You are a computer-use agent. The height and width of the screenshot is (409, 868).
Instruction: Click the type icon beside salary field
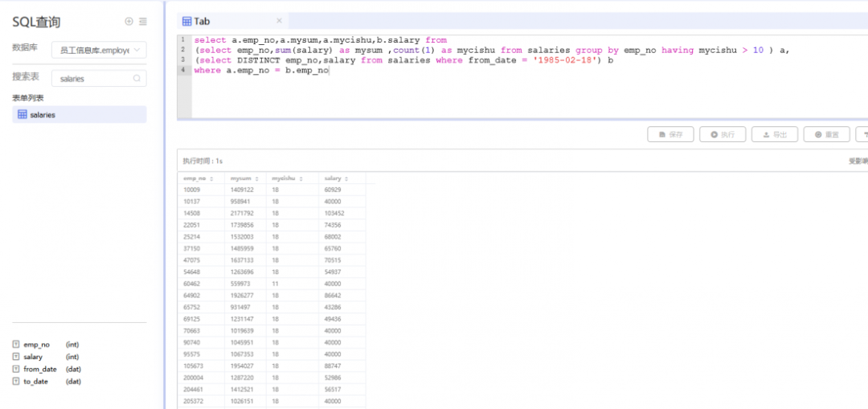pos(15,357)
